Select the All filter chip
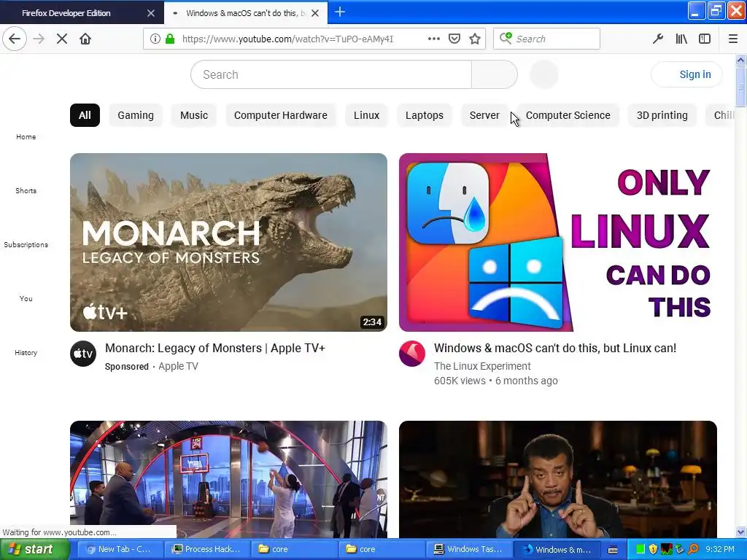The width and height of the screenshot is (747, 560). click(85, 115)
